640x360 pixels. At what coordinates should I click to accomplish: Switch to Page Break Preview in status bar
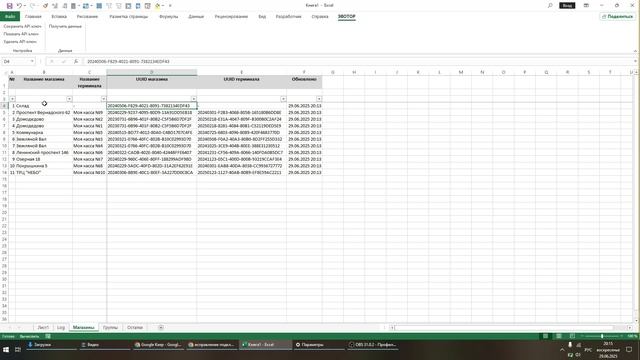coord(572,336)
